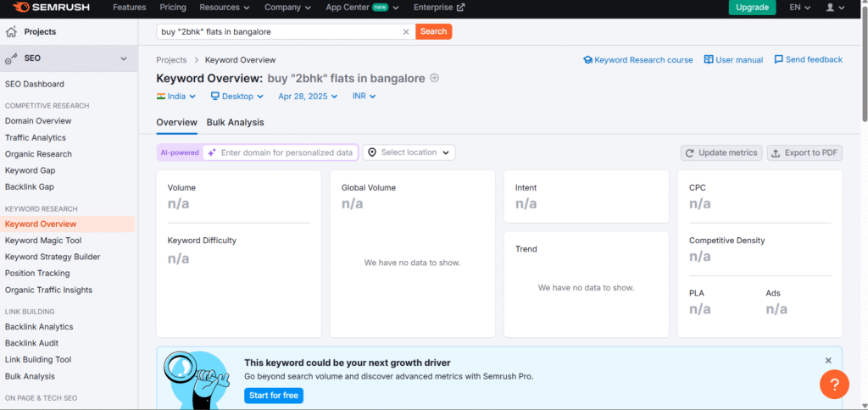Image resolution: width=868 pixels, height=410 pixels.
Task: Collapse the SEO sidebar section
Action: coord(124,58)
